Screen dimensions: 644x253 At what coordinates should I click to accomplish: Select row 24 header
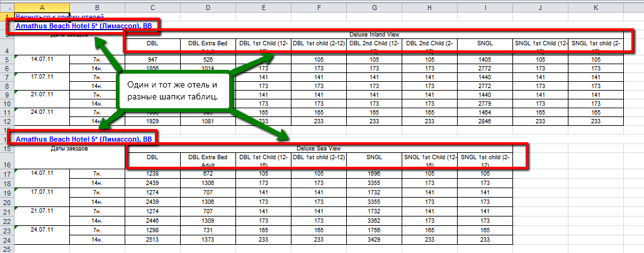coord(7,240)
